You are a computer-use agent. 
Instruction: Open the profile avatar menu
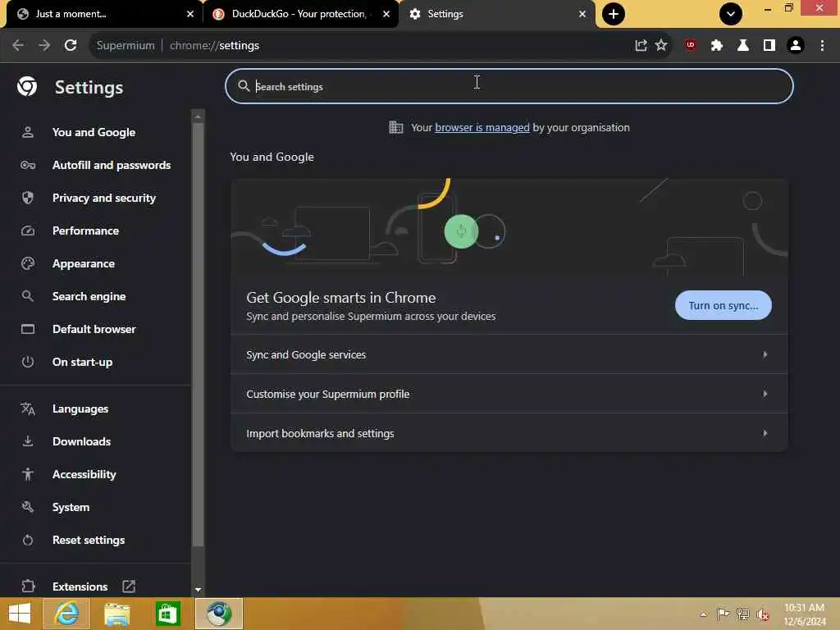[796, 46]
